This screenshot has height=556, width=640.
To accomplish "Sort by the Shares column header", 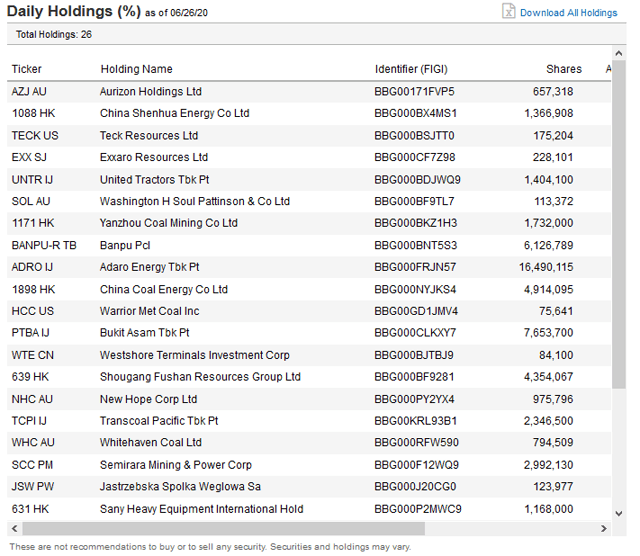I will (x=564, y=69).
